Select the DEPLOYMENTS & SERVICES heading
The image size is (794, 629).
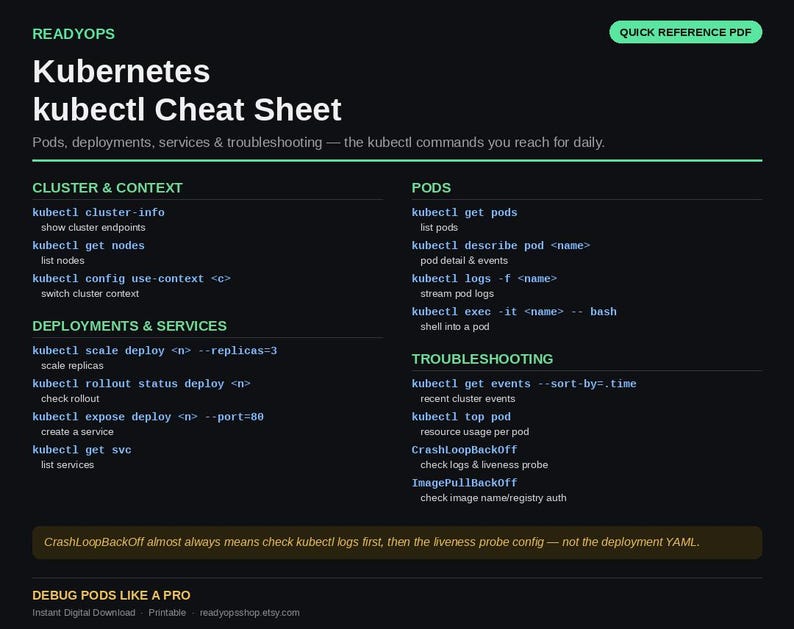130,326
